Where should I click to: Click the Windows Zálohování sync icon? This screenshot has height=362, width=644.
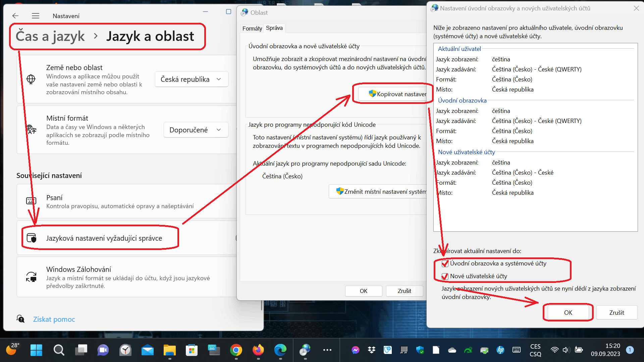click(31, 277)
